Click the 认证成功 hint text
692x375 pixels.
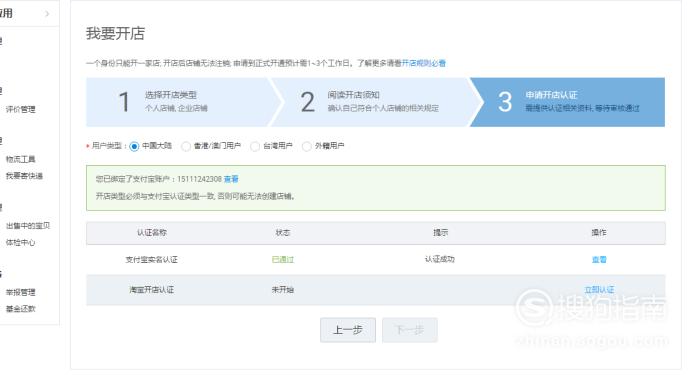[x=440, y=259]
